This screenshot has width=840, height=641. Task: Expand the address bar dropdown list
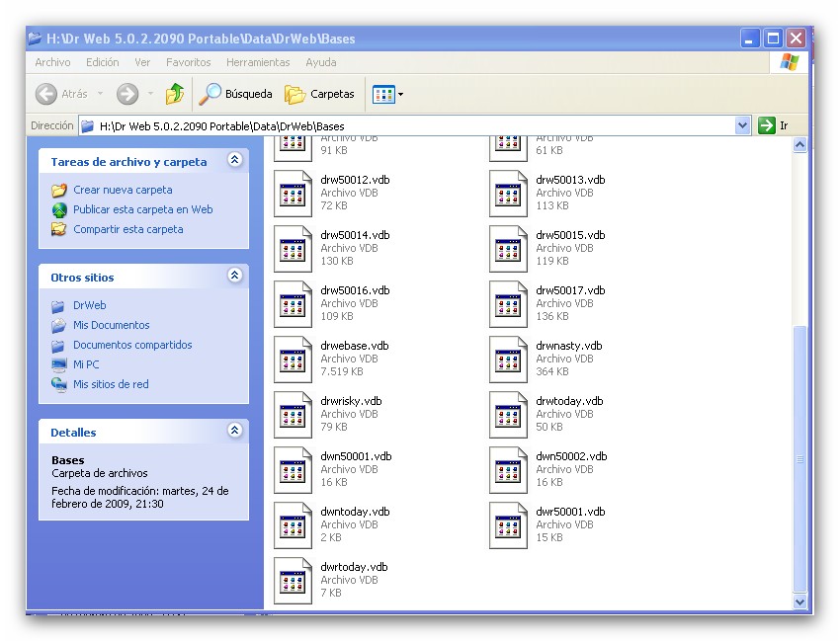point(743,125)
